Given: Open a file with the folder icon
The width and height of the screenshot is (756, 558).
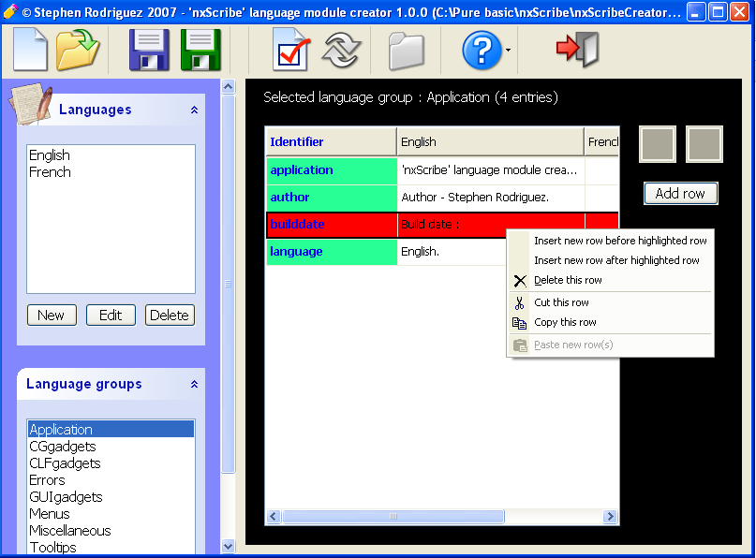Looking at the screenshot, I should [x=78, y=50].
